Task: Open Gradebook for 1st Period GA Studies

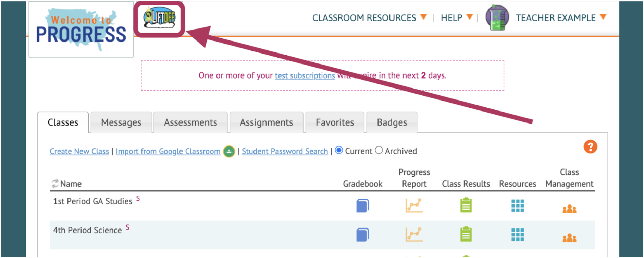Action: coord(362,206)
